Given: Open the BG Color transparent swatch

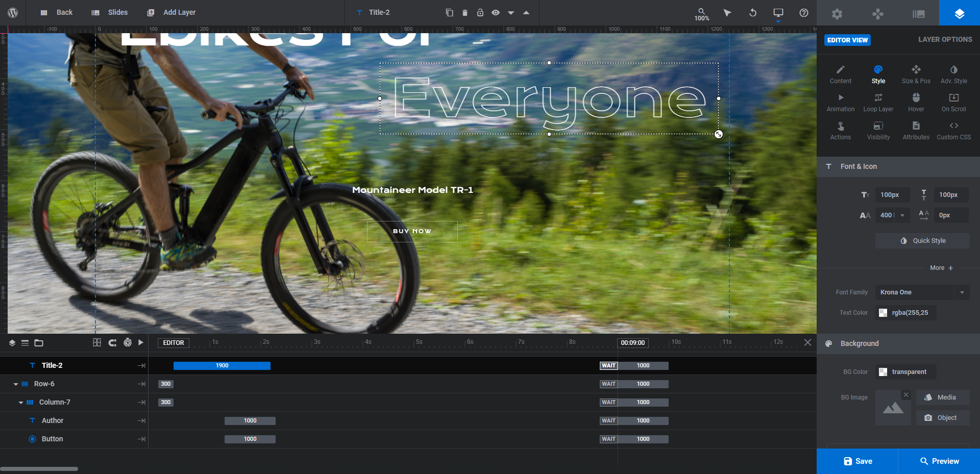Looking at the screenshot, I should click(x=906, y=372).
